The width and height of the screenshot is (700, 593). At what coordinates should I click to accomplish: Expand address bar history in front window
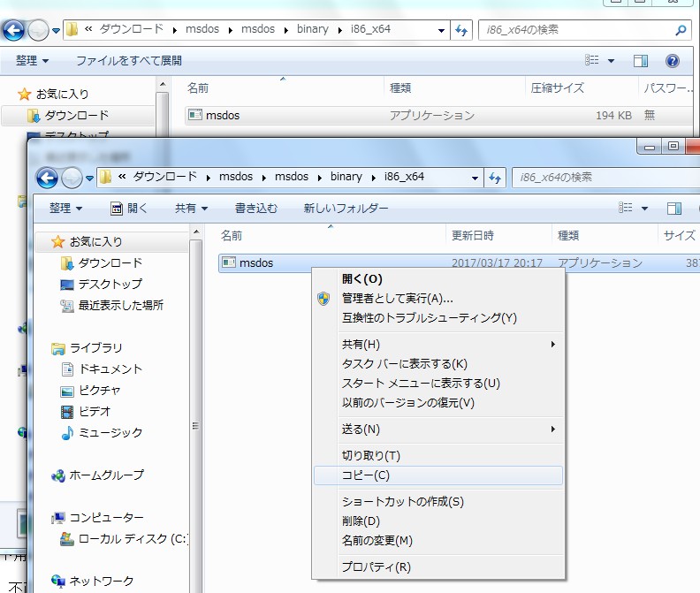[x=475, y=179]
